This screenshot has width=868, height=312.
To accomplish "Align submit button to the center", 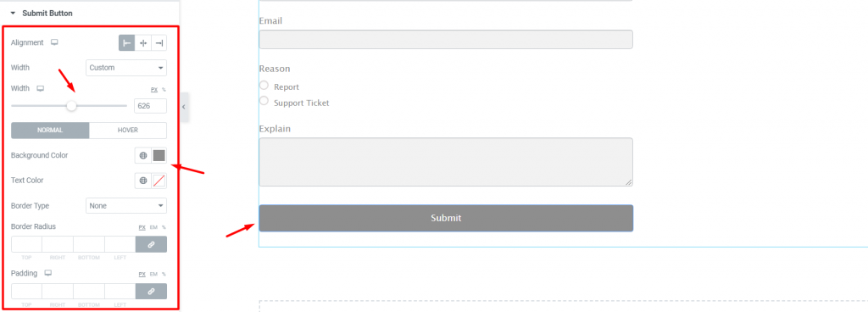I will tap(142, 43).
